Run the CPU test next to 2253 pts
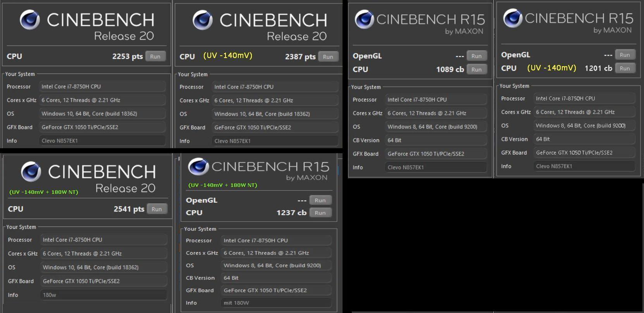Screen dimensions: 644x313 [x=155, y=56]
